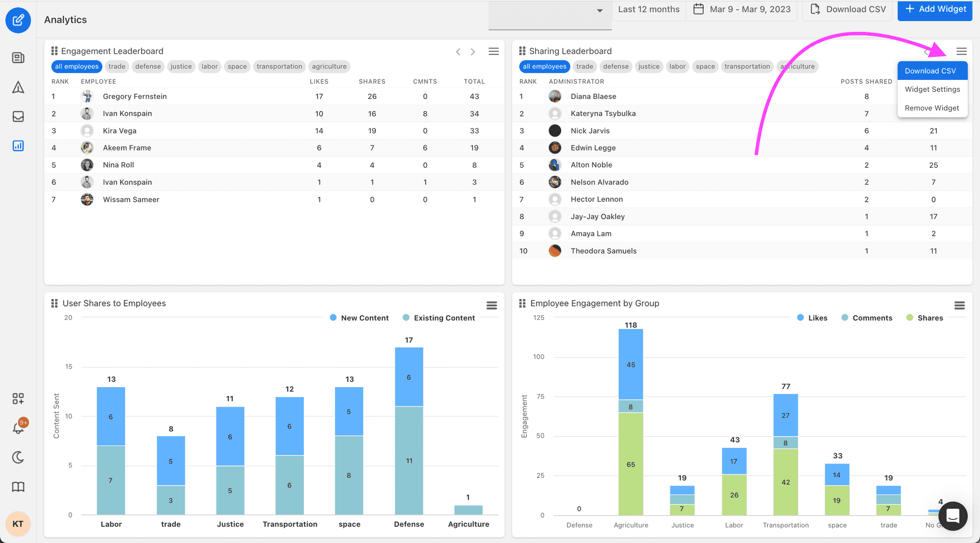Open the news feed sidebar icon

18,58
